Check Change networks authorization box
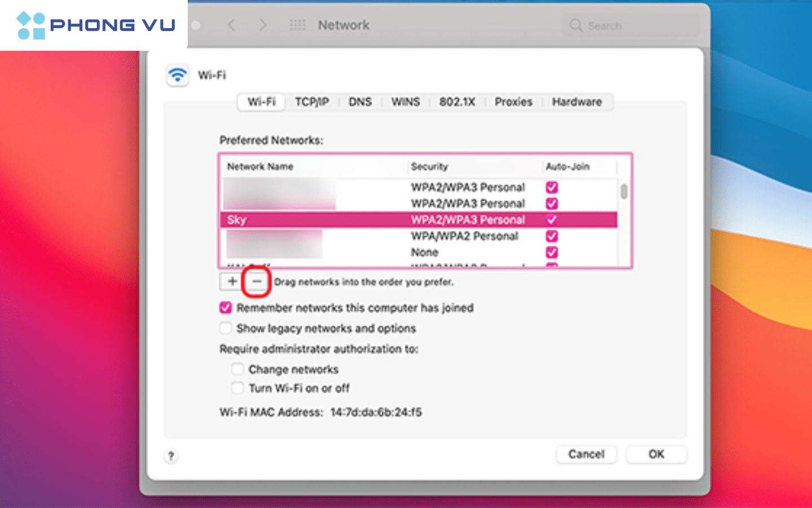This screenshot has height=508, width=812. (x=237, y=369)
